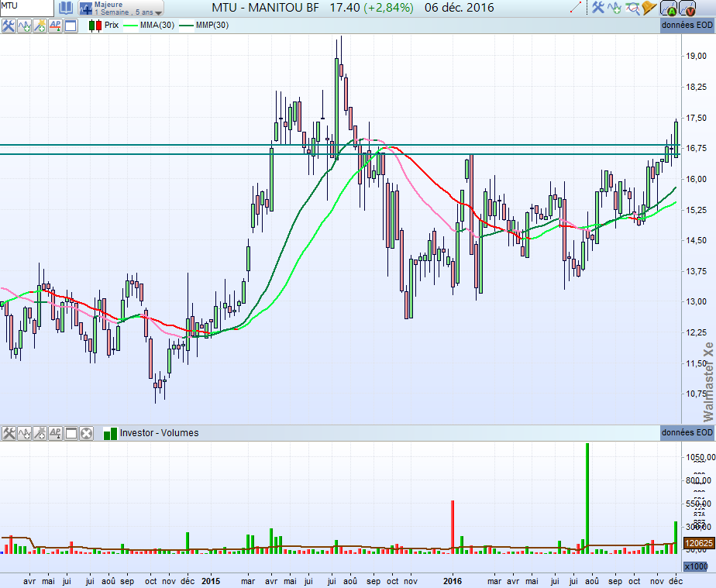Open price panel settings wrench icon

(x=9, y=26)
